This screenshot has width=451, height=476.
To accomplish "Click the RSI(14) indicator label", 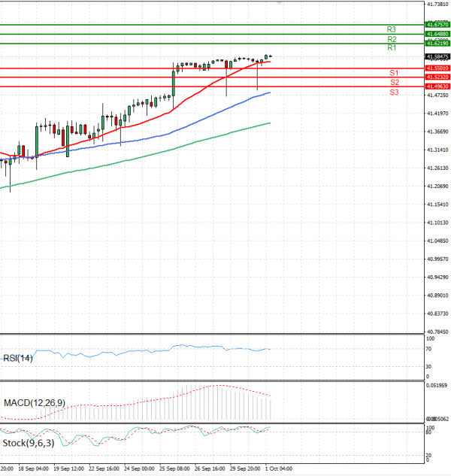I will (x=18, y=358).
